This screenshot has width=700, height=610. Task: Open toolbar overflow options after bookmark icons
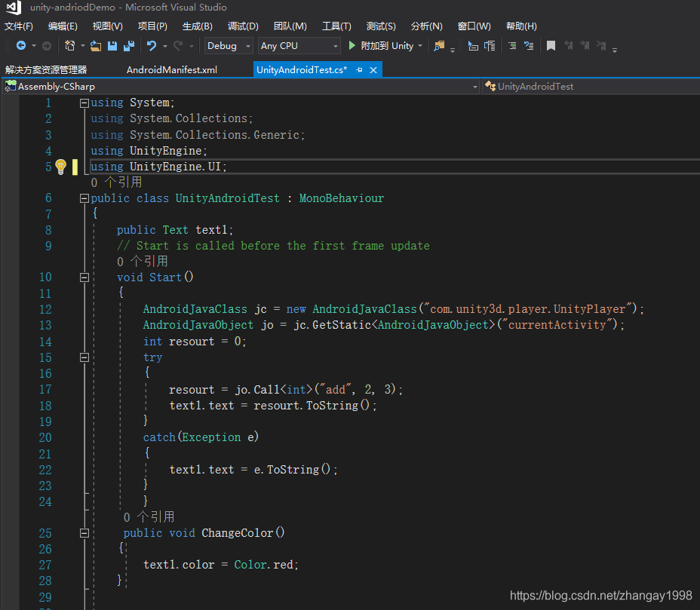[x=615, y=50]
